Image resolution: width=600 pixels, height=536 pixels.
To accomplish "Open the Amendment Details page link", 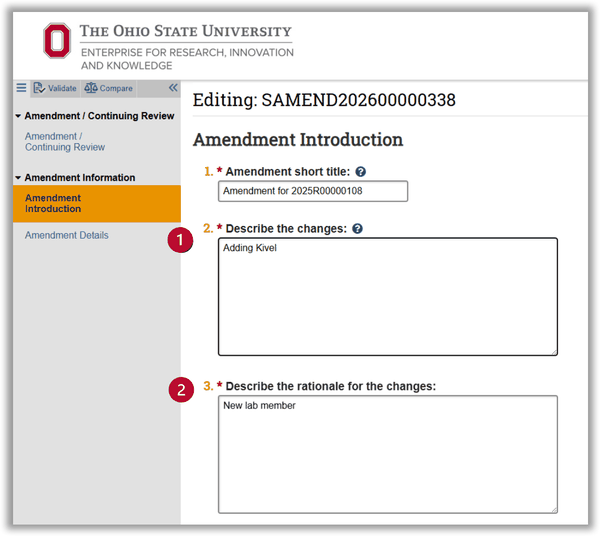I will pyautogui.click(x=67, y=235).
